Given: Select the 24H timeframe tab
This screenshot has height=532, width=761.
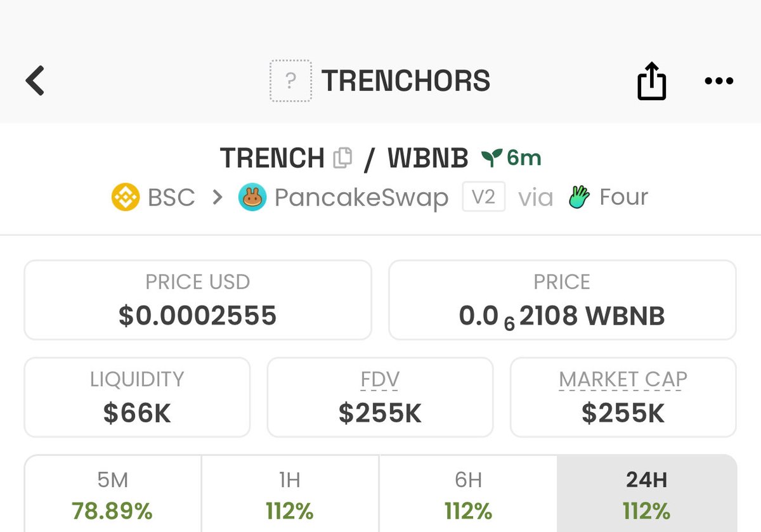Looking at the screenshot, I should tap(646, 494).
